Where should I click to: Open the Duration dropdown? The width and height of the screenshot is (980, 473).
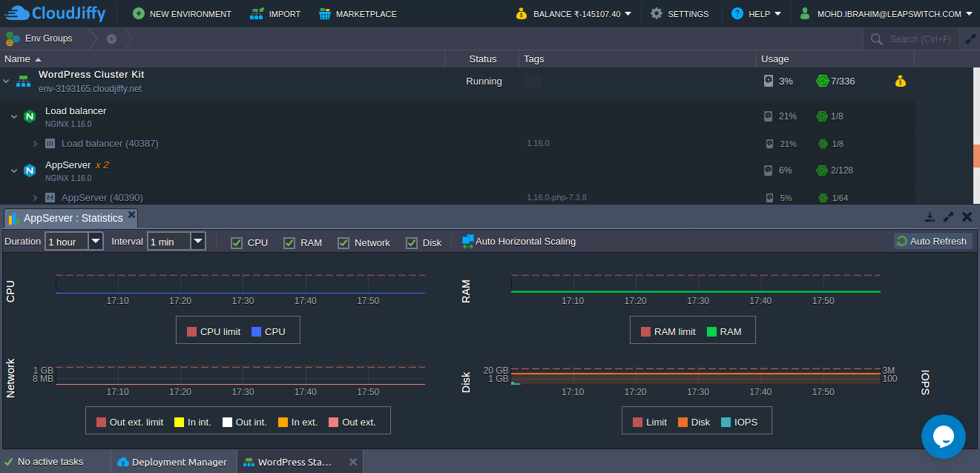96,242
